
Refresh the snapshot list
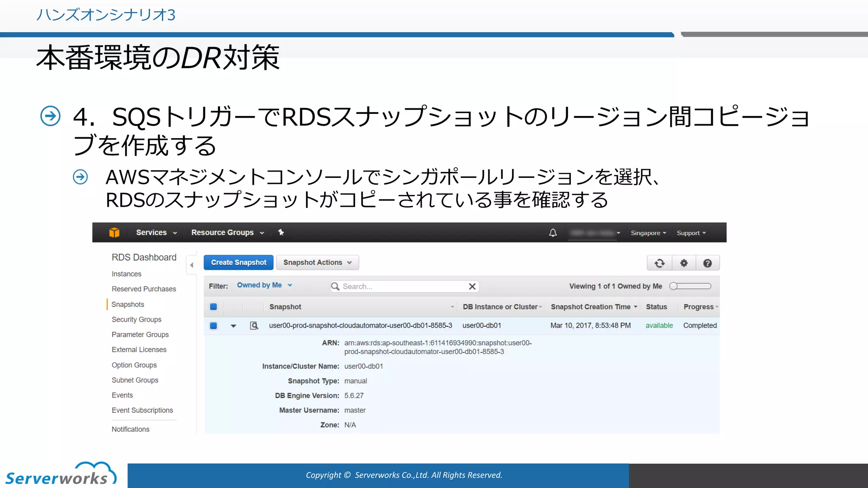pos(659,263)
